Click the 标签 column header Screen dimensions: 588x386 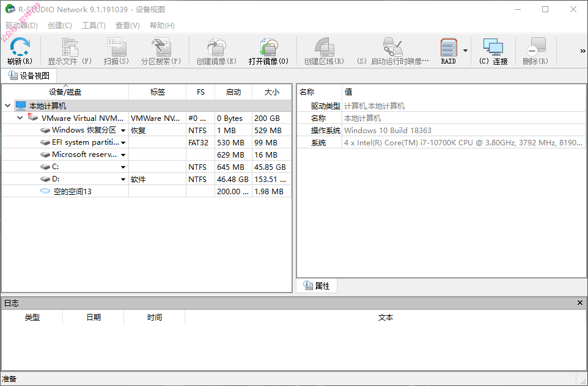(158, 92)
